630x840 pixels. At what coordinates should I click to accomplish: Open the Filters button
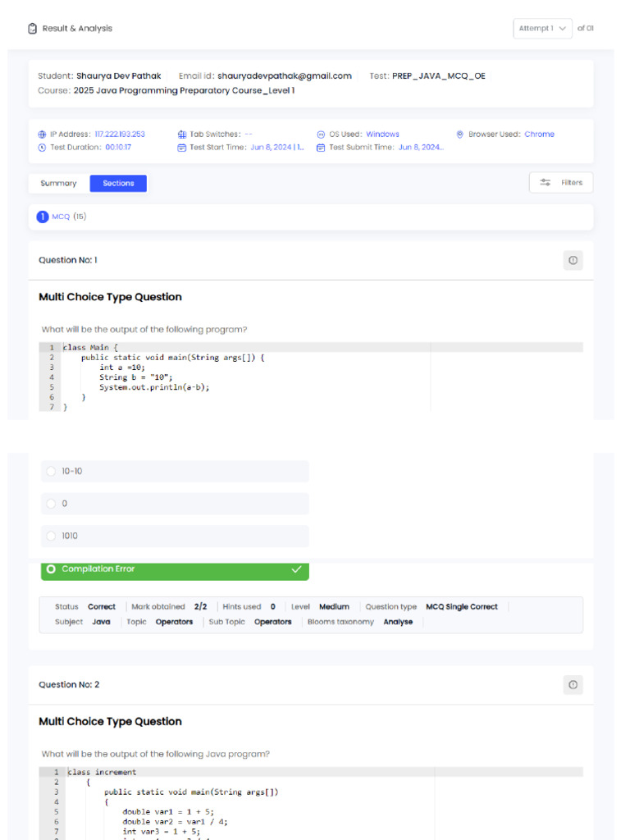click(x=561, y=183)
